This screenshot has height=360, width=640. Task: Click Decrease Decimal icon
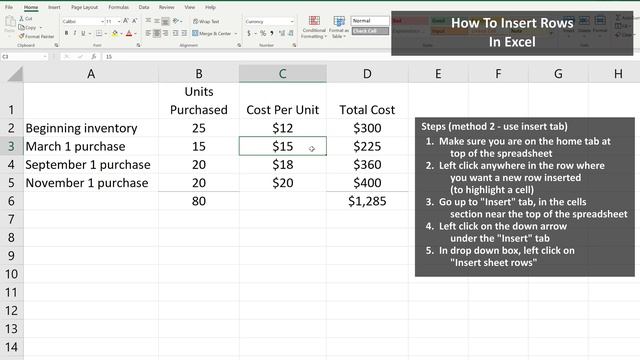click(x=291, y=33)
